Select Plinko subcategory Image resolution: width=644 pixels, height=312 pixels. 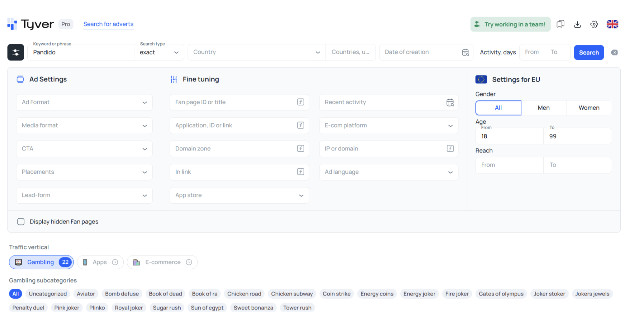click(97, 308)
